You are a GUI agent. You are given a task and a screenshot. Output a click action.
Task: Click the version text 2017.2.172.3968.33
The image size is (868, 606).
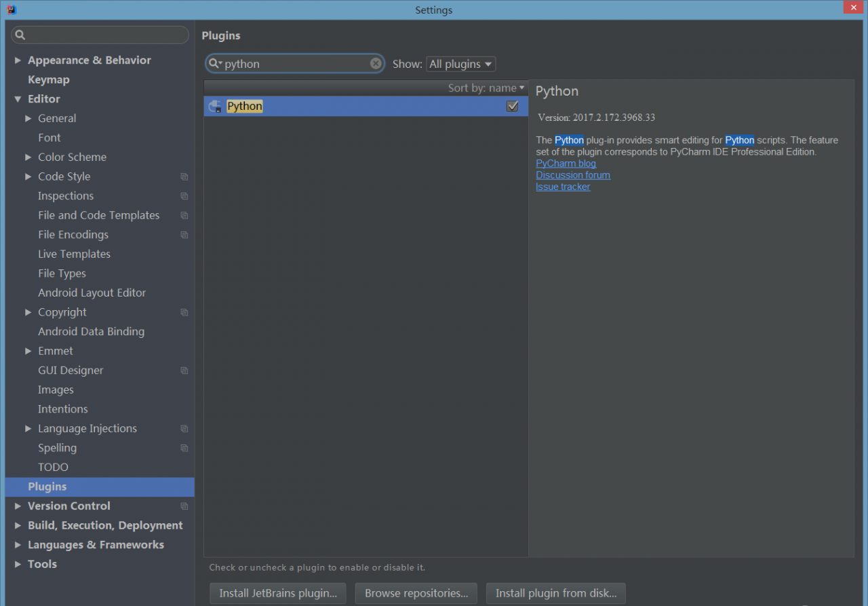click(614, 117)
